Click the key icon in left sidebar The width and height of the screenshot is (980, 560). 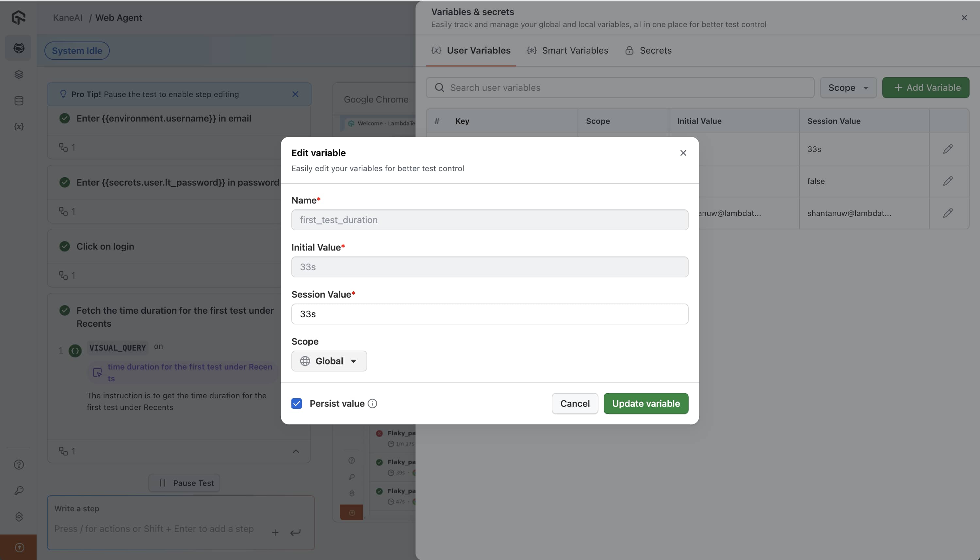tap(19, 490)
